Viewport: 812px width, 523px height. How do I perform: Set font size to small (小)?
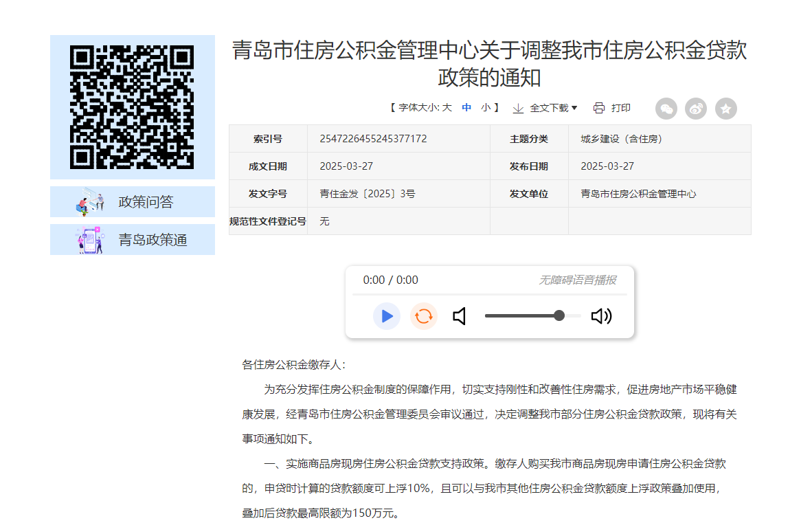486,108
